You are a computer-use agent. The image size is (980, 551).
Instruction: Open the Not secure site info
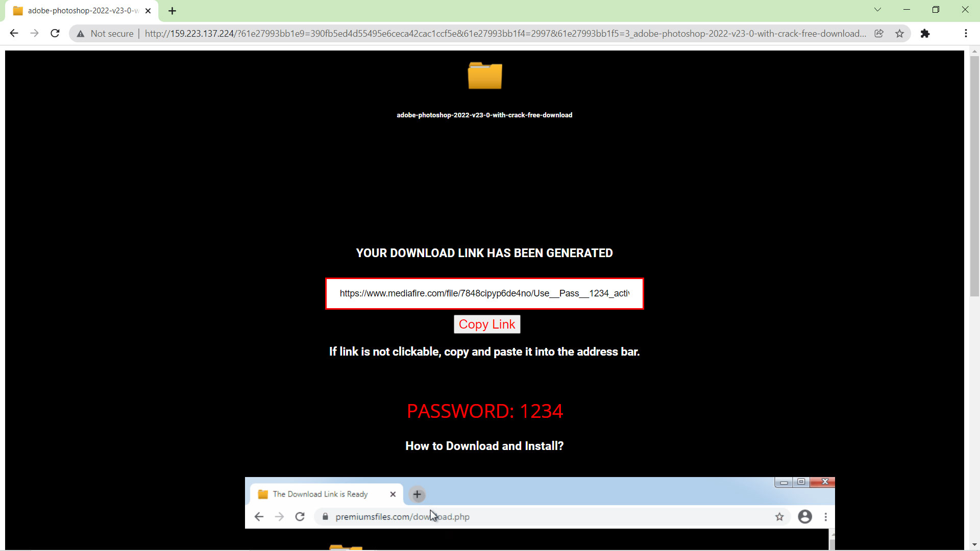pos(105,34)
